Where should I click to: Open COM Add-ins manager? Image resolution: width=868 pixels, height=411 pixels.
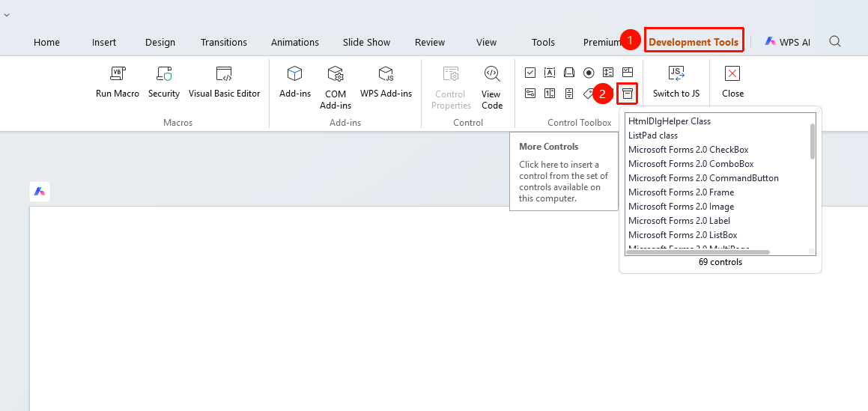(x=336, y=88)
